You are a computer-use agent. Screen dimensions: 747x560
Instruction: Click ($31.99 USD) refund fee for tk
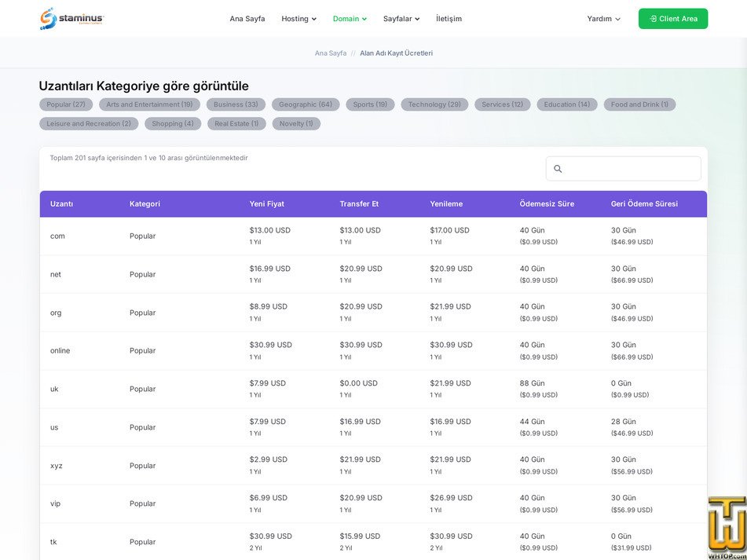tap(632, 548)
